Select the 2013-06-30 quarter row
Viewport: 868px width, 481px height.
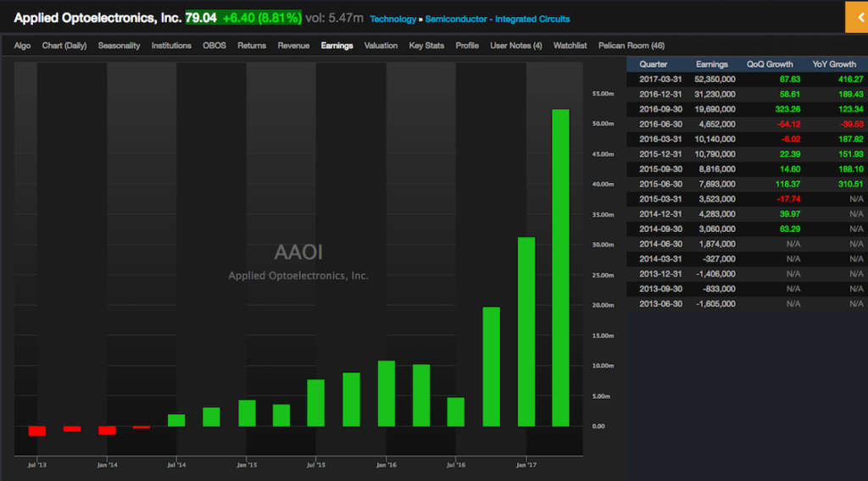748,303
